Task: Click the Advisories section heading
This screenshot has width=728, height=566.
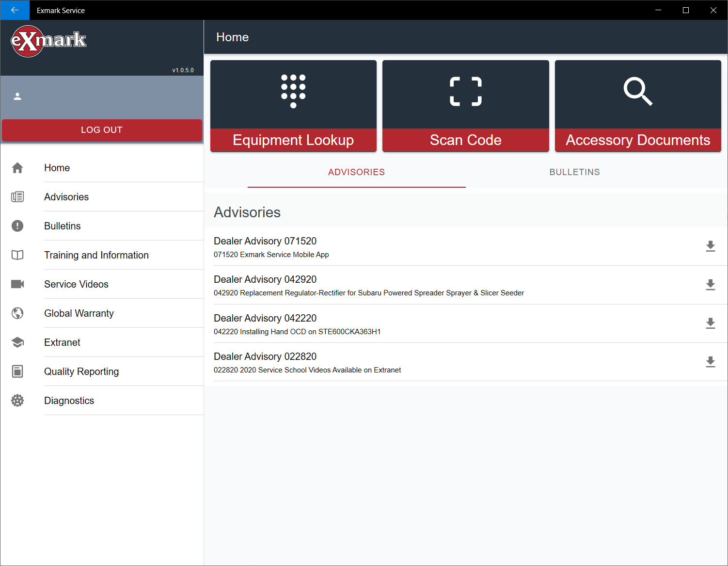Action: [247, 212]
